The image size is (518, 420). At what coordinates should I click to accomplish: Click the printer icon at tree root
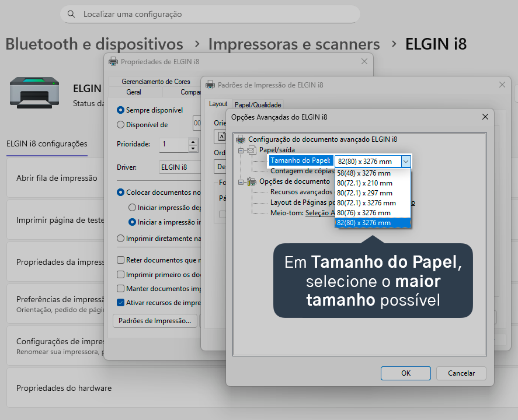coord(241,139)
